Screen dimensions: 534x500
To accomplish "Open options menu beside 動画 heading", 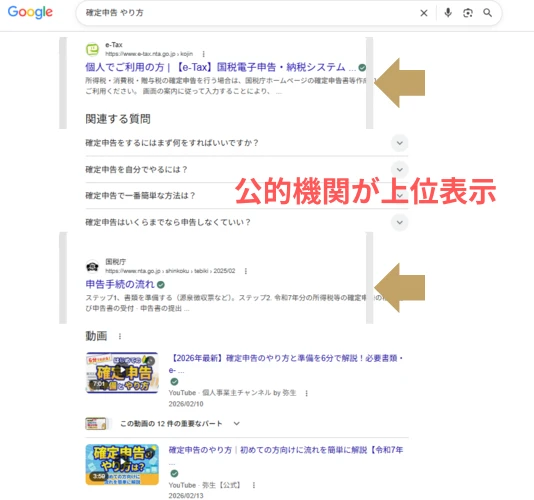I will tap(120, 336).
